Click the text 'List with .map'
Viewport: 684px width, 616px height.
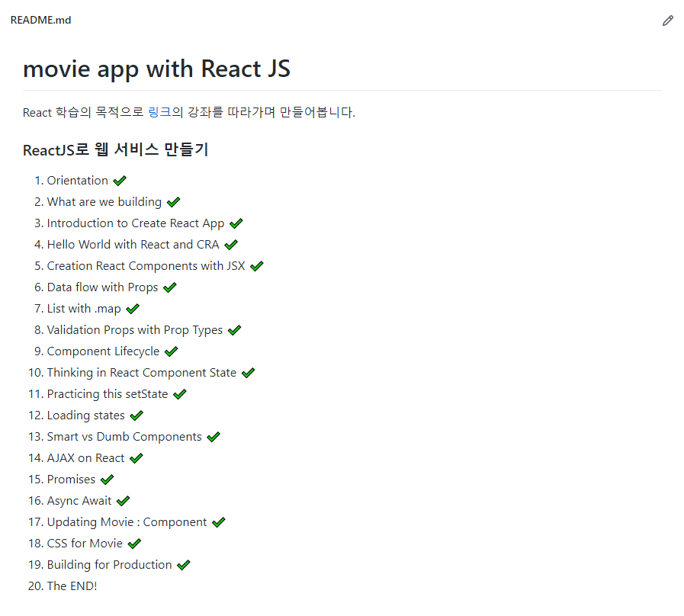click(x=84, y=309)
